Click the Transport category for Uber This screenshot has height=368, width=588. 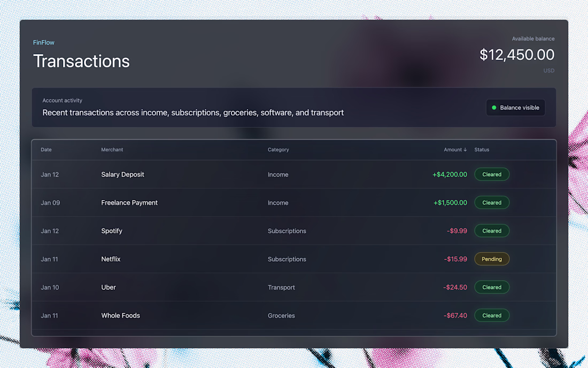point(281,287)
